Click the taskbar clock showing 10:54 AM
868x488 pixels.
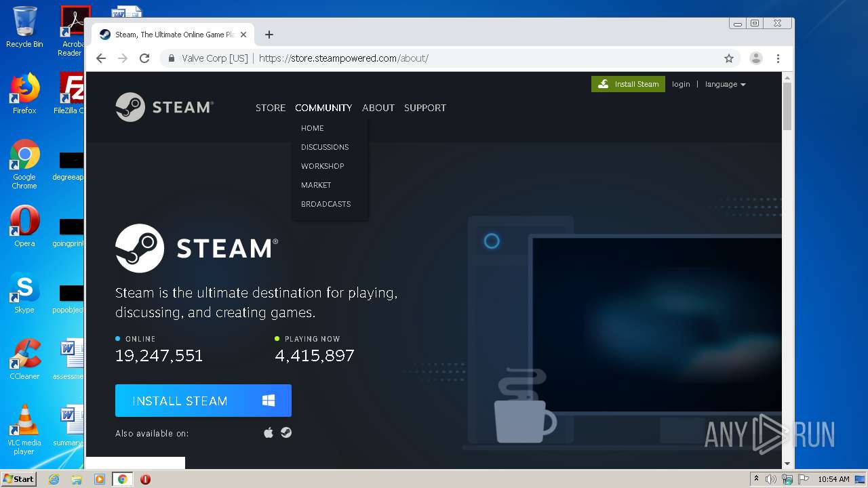click(x=833, y=479)
